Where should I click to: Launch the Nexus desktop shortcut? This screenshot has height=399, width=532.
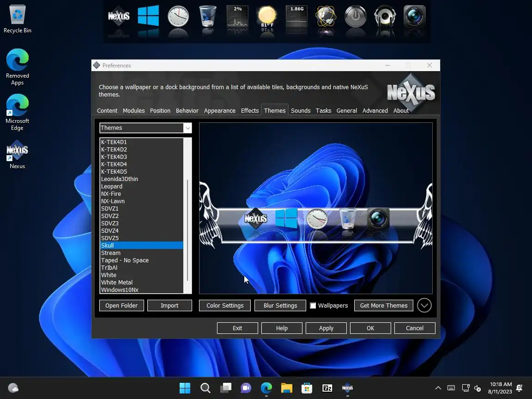(x=17, y=154)
